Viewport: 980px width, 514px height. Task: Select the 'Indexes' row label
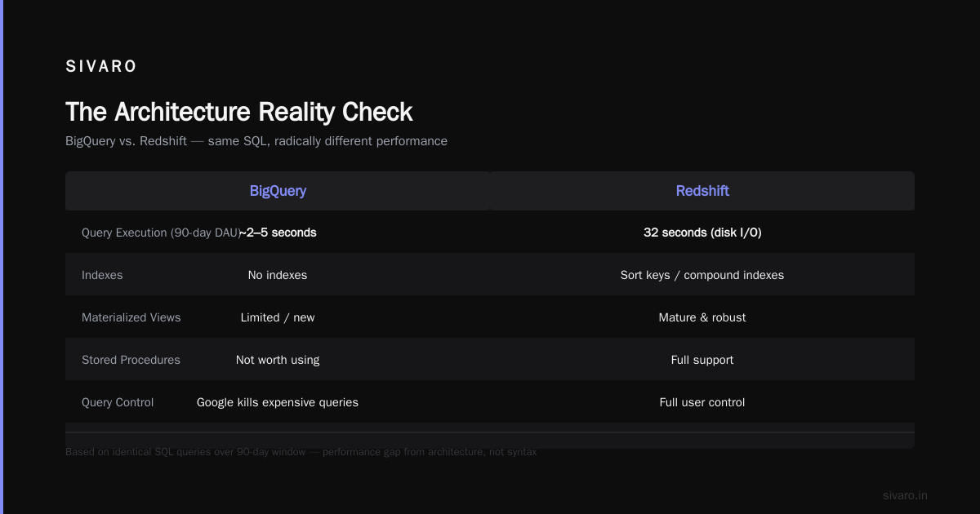102,275
